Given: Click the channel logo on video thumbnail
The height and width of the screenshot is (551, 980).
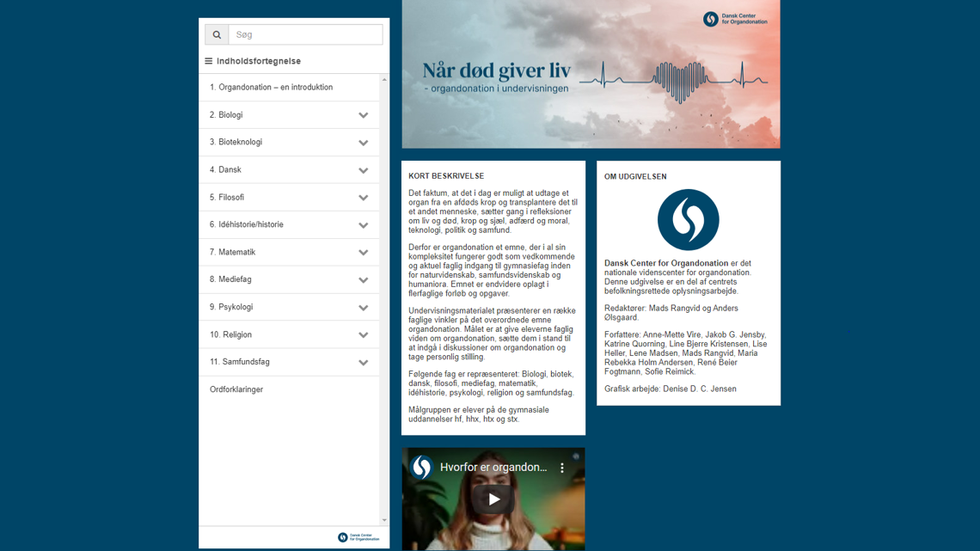Looking at the screenshot, I should click(x=421, y=468).
